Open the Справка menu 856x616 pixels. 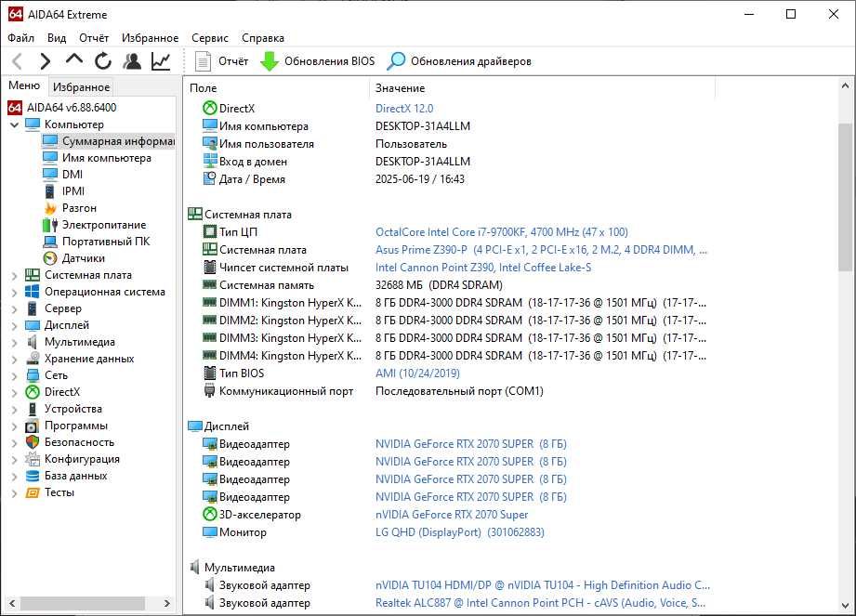coord(263,38)
